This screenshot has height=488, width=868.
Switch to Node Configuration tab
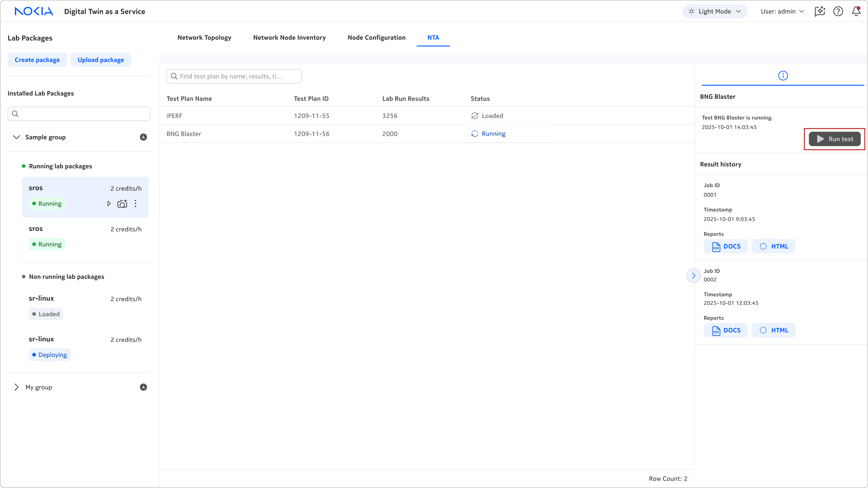pyautogui.click(x=376, y=38)
